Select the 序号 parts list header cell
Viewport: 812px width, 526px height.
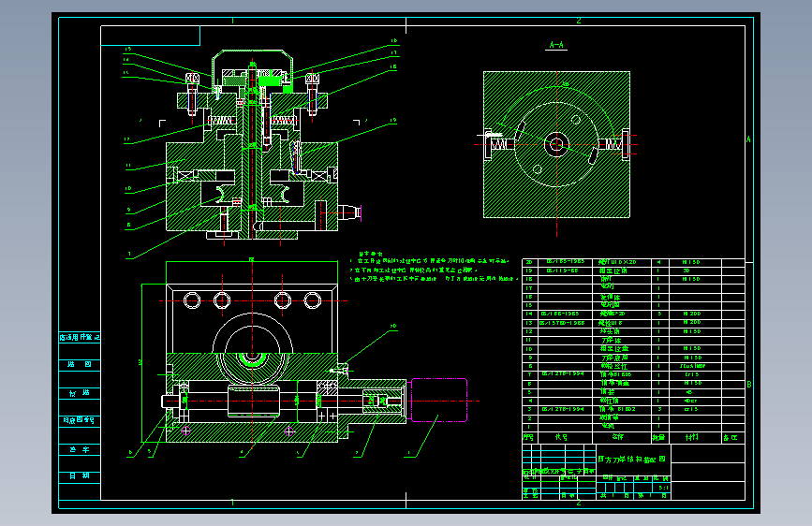pos(530,437)
